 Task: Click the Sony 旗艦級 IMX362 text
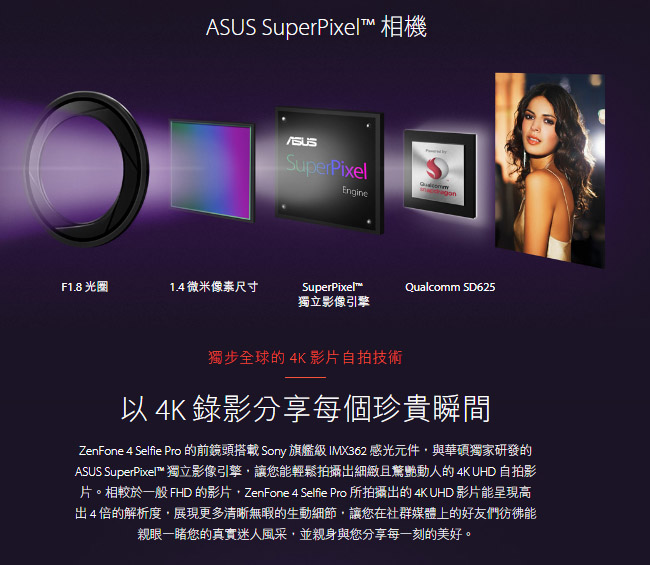[314, 451]
